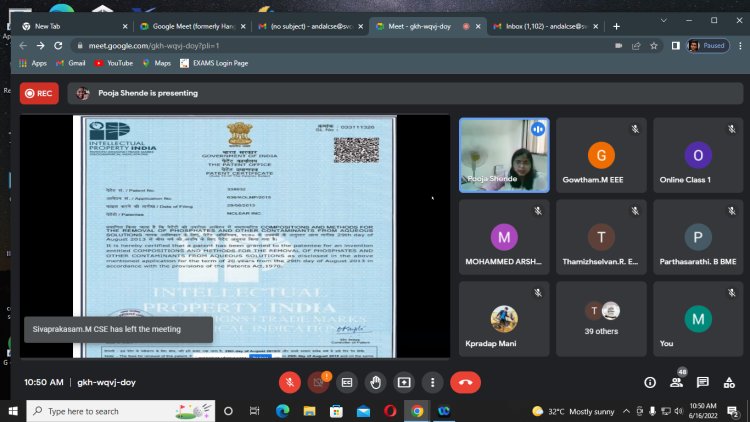750x422 pixels.
Task: Open the present now screen share button
Action: 404,382
